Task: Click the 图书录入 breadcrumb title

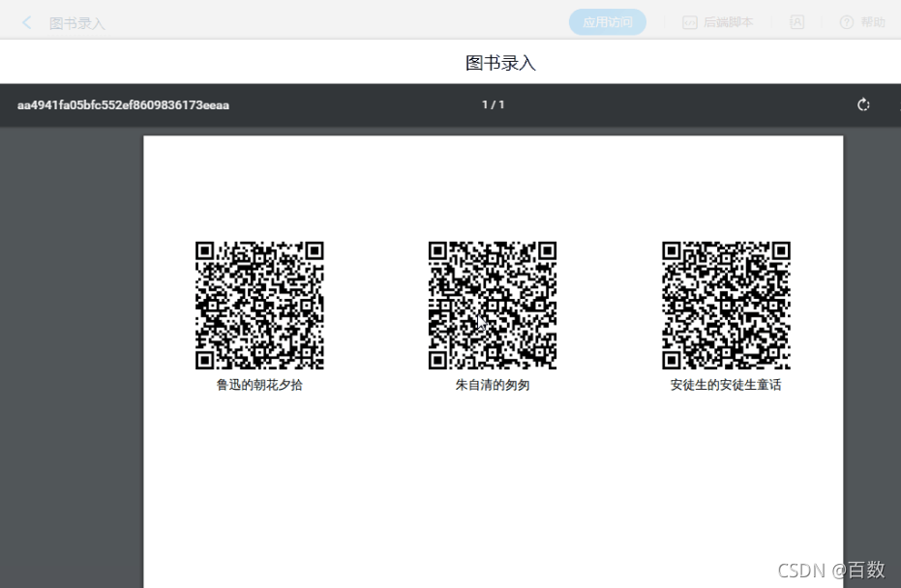Action: click(77, 23)
